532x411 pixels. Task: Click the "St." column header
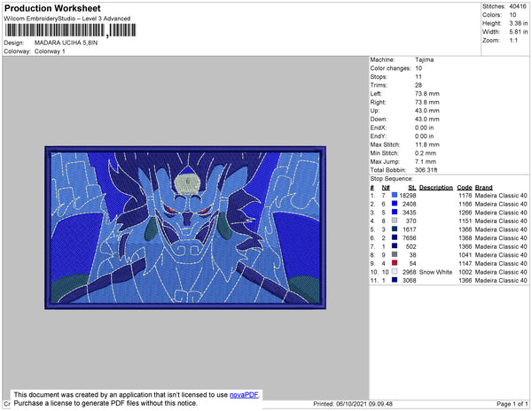(x=412, y=188)
